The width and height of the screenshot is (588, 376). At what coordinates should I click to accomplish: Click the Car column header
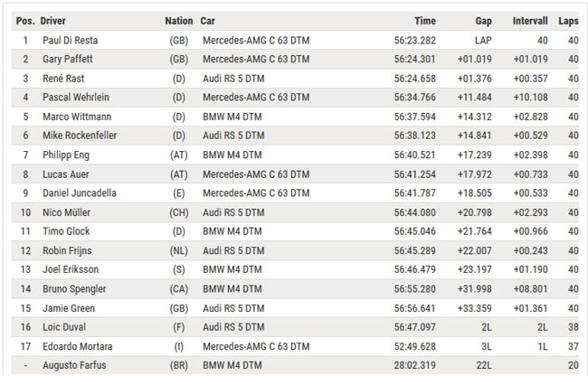207,21
